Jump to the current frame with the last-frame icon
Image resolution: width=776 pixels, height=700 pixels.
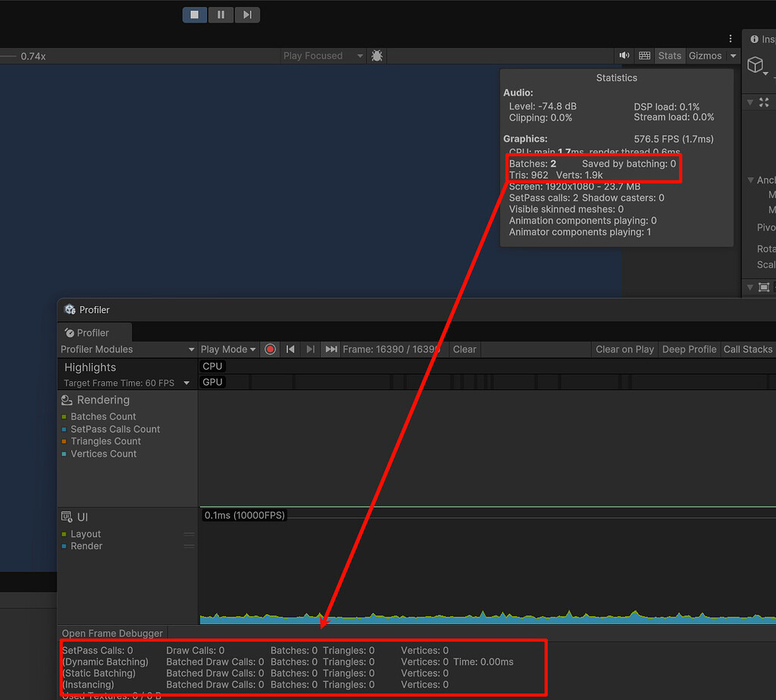point(330,349)
